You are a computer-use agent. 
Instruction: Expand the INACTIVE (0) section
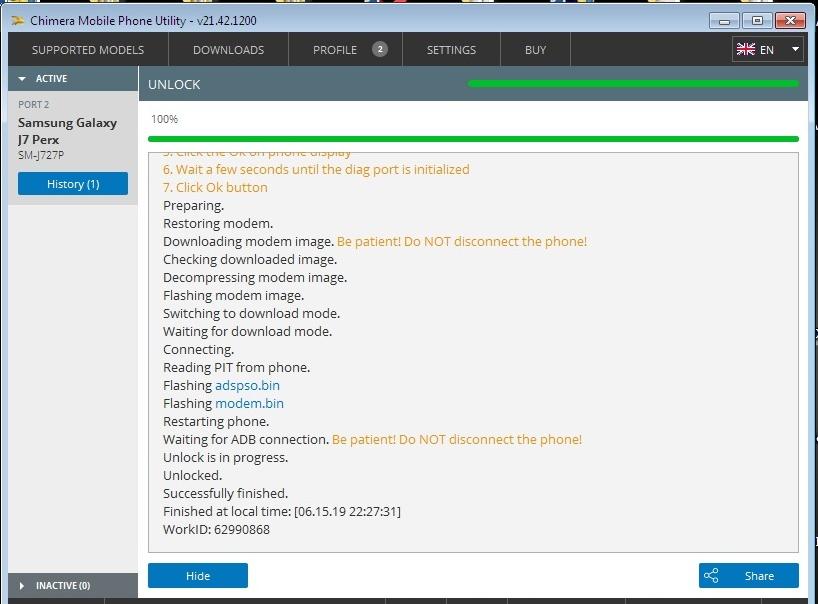coord(73,586)
